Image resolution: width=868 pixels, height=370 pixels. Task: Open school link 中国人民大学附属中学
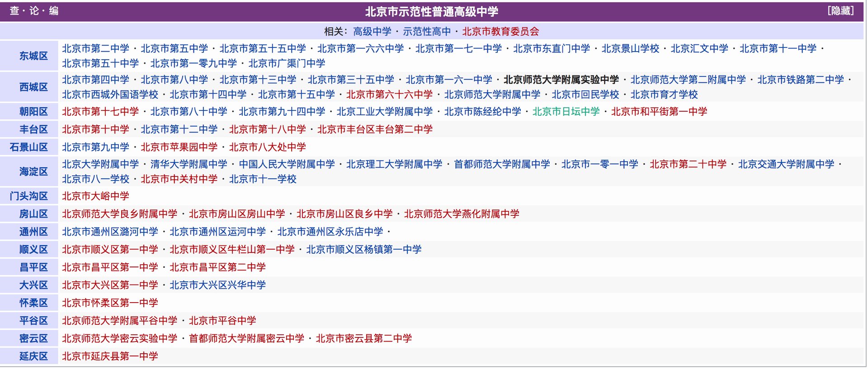(x=287, y=164)
